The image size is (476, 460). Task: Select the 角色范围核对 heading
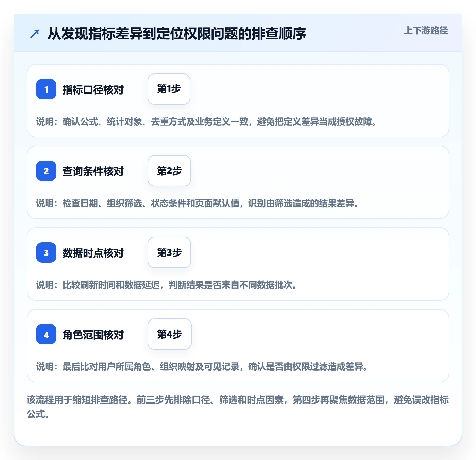point(93,335)
